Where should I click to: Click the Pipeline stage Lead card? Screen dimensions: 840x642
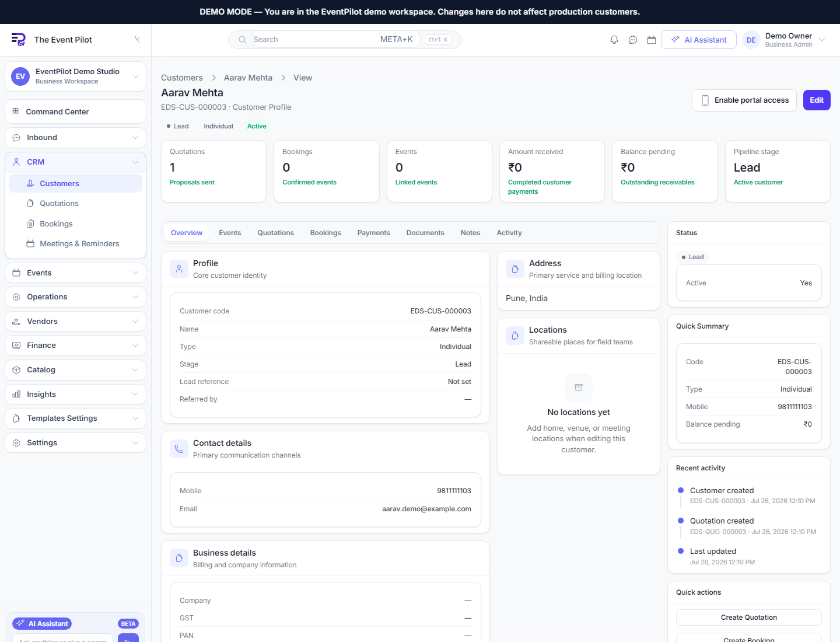[x=778, y=172]
